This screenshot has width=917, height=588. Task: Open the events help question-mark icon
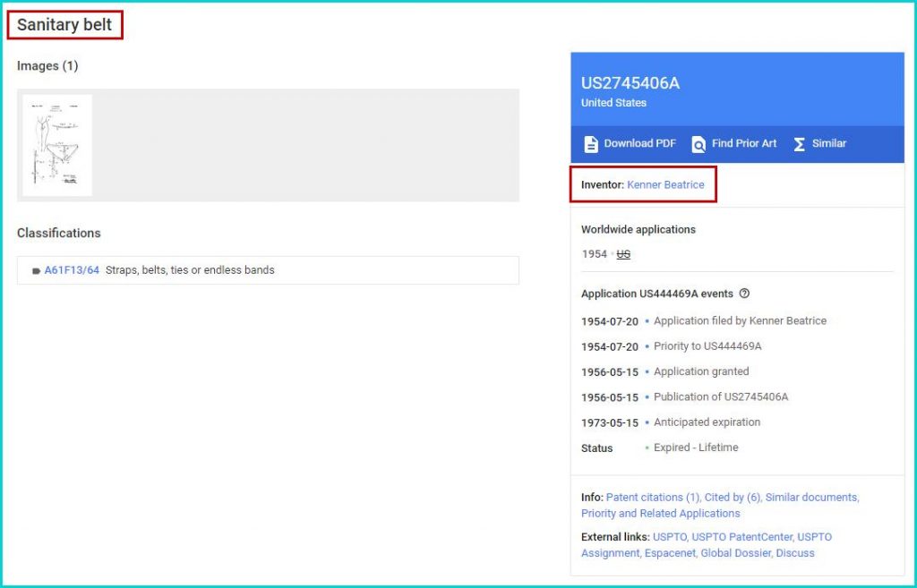(744, 294)
